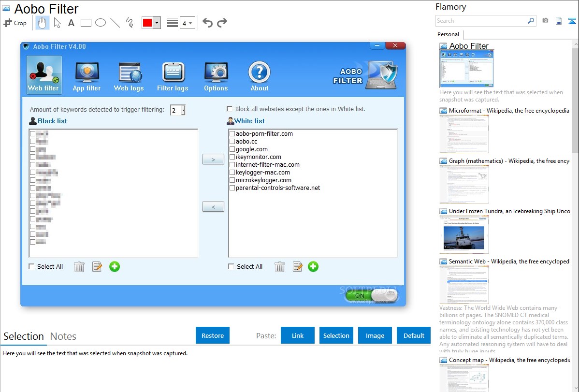Viewport: 579px width, 392px height.
Task: Click the line thickness icon
Action: point(172,23)
